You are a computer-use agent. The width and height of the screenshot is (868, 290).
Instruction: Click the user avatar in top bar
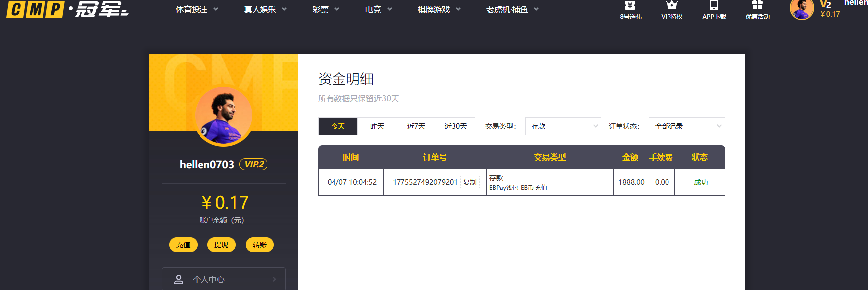click(801, 9)
